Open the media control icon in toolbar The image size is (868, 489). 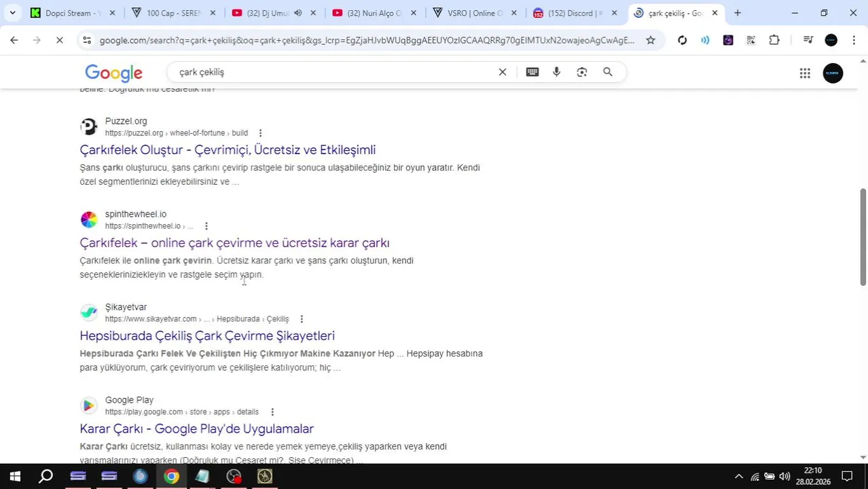click(x=808, y=40)
